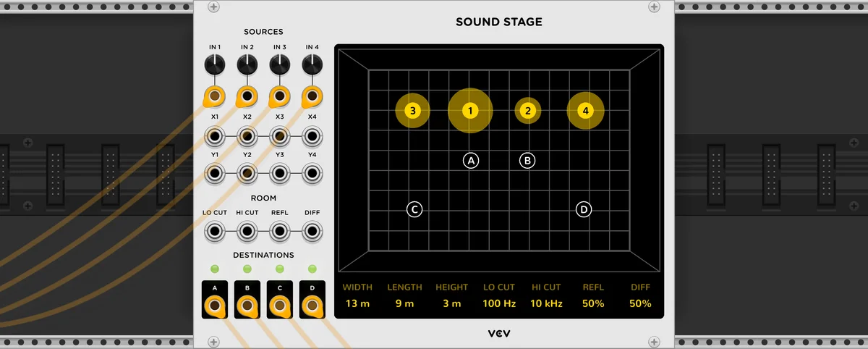Click the bottom-left module mounting screw
This screenshot has width=868, height=349.
(x=213, y=342)
